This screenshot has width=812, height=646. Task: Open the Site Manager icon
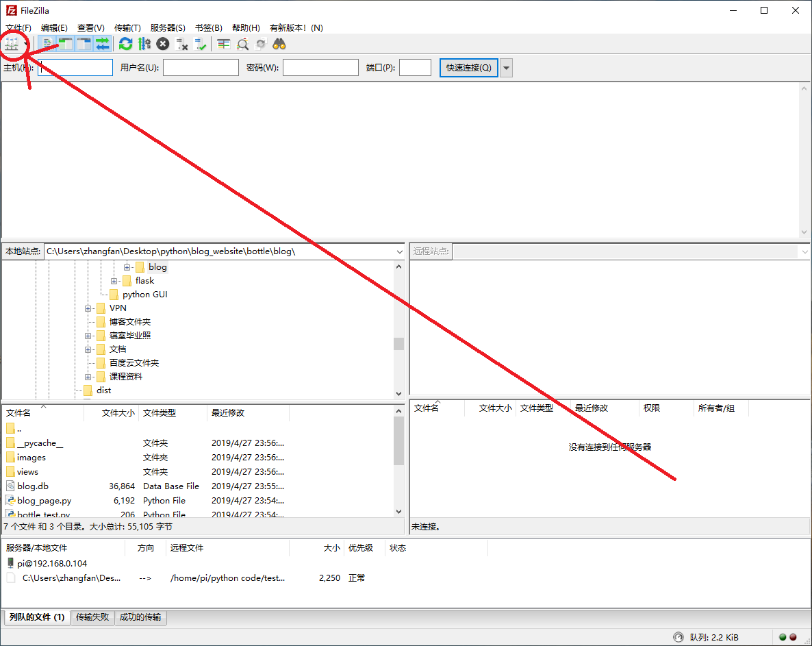[x=12, y=45]
